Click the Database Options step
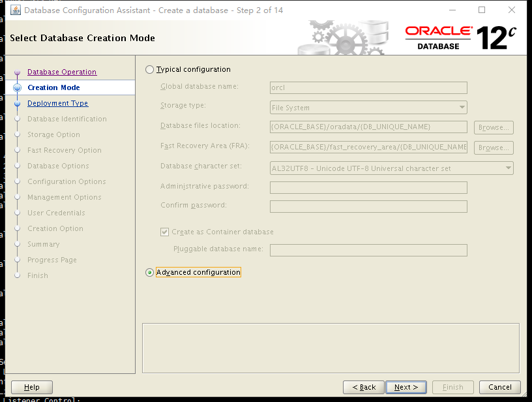The height and width of the screenshot is (402, 532). [x=58, y=166]
